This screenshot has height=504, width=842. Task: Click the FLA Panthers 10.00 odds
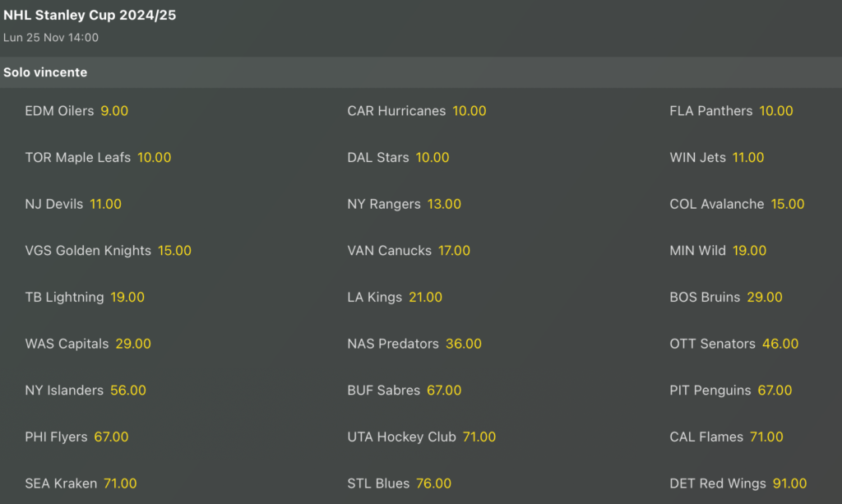pos(731,110)
